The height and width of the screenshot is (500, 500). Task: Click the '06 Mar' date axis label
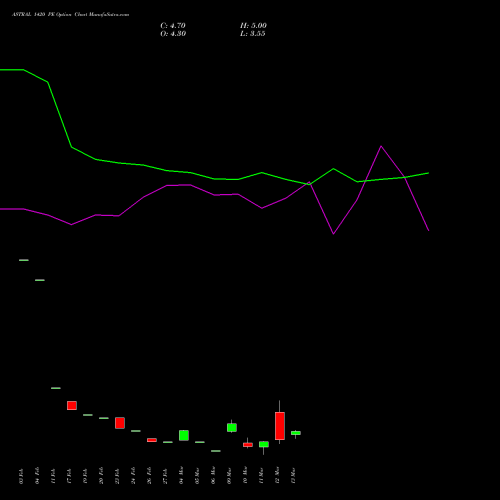213,476
